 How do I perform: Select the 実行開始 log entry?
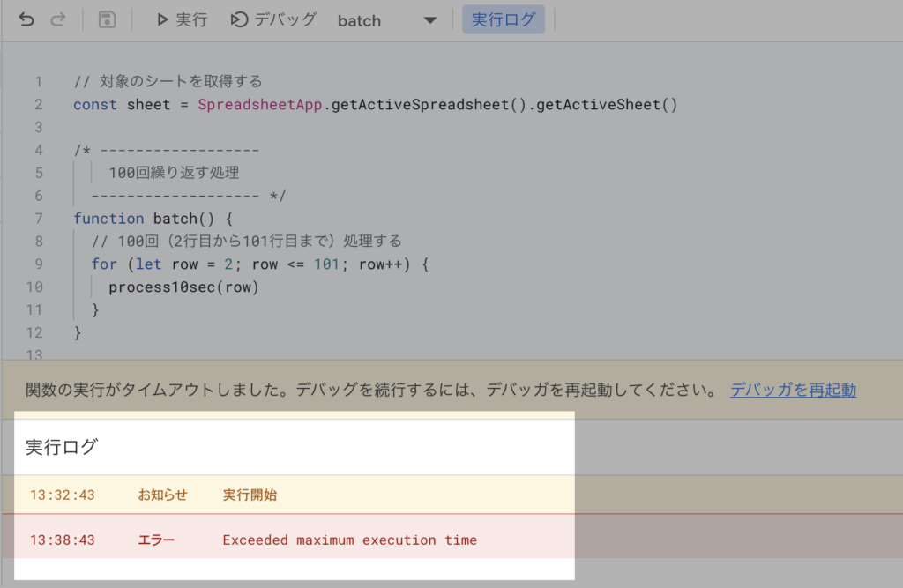250,495
